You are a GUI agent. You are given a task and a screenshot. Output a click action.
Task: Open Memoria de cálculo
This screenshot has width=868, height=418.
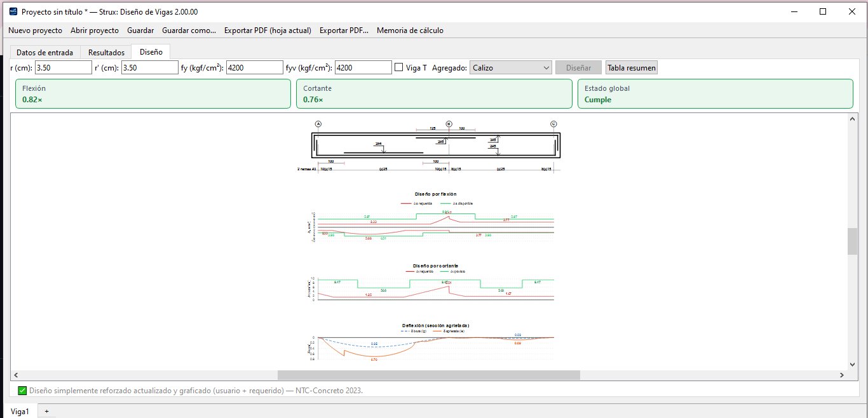tap(410, 30)
